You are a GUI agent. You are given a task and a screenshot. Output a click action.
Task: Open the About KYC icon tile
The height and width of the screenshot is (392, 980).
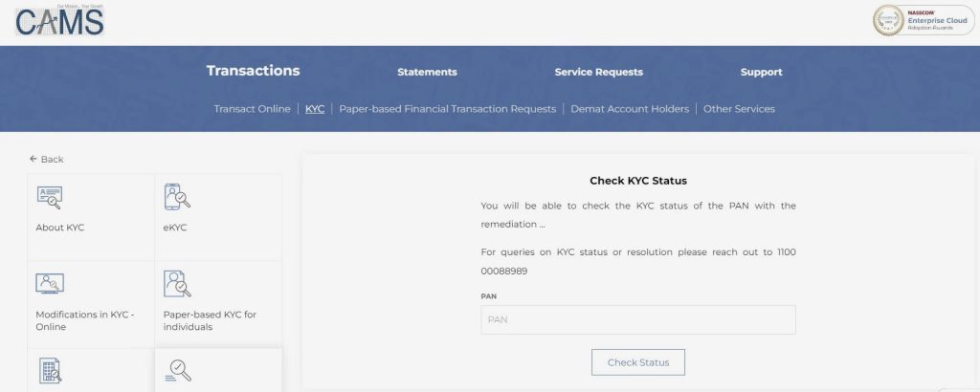pyautogui.click(x=50, y=197)
